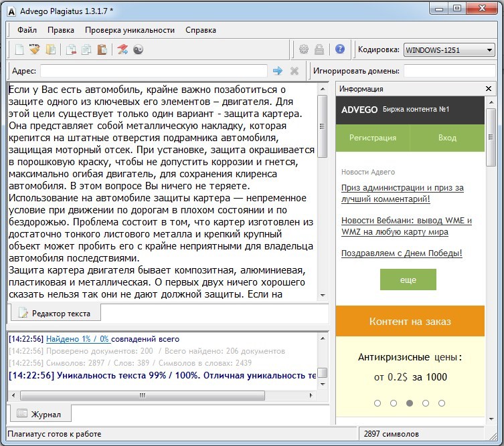504x446 pixels.
Task: Click the paste from clipboard icon
Action: click(x=102, y=49)
